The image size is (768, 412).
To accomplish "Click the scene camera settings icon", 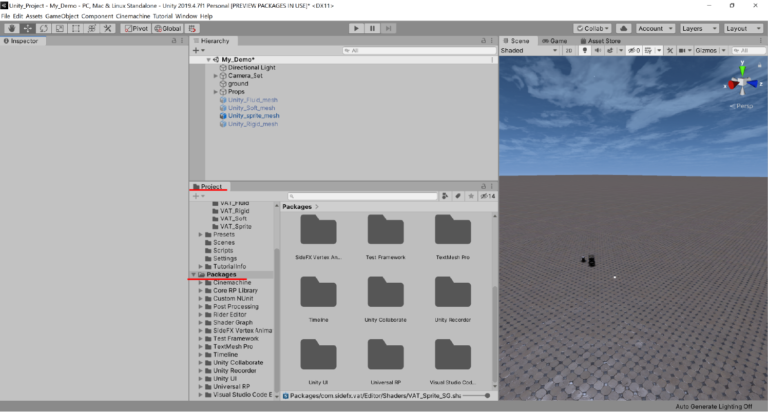I will coord(682,50).
